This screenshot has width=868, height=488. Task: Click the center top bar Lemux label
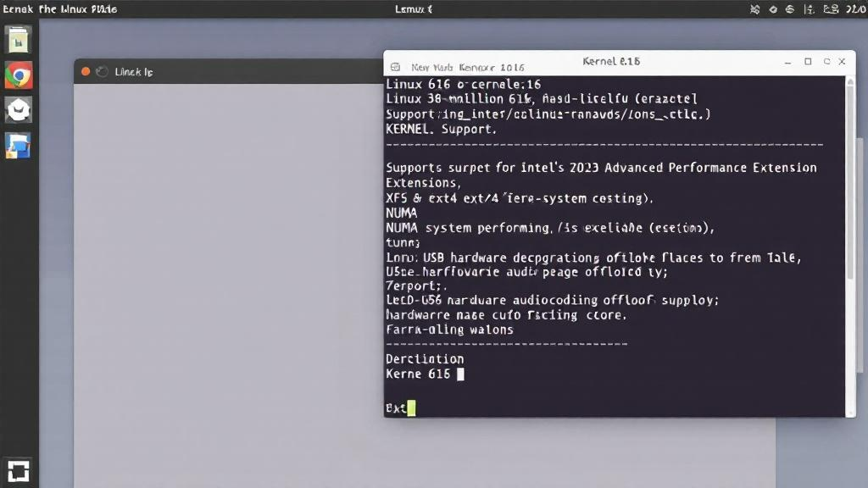[x=414, y=8]
